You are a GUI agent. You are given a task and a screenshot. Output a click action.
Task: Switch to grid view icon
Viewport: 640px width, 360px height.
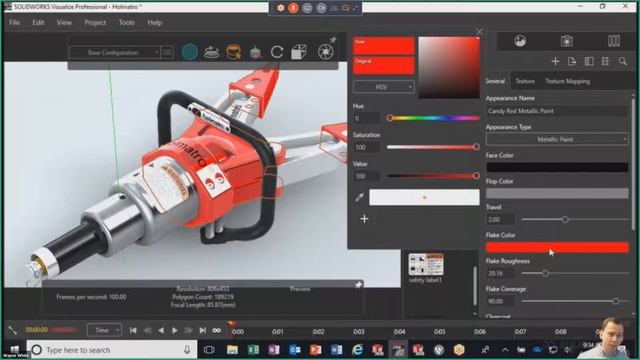pyautogui.click(x=605, y=62)
